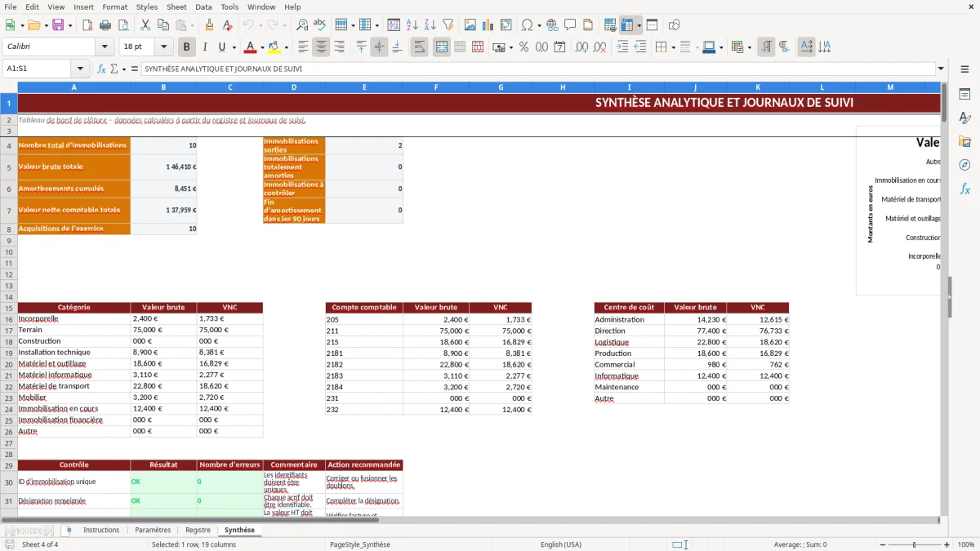Toggle Center Vertically alignment

pyautogui.click(x=379, y=47)
